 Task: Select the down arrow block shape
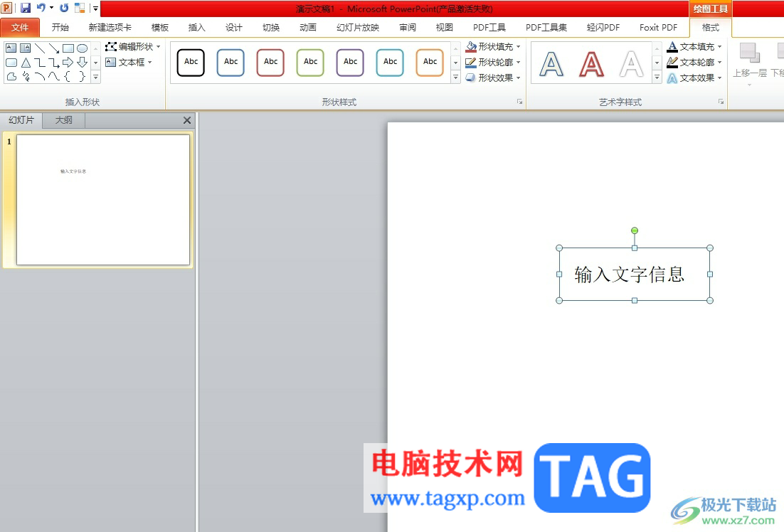[x=82, y=63]
